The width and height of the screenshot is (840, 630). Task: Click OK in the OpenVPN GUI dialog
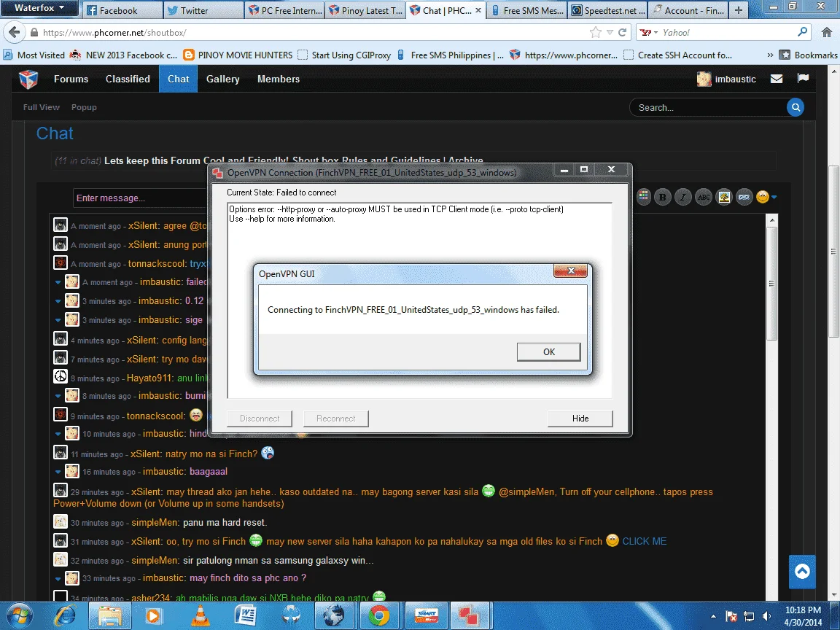click(548, 352)
